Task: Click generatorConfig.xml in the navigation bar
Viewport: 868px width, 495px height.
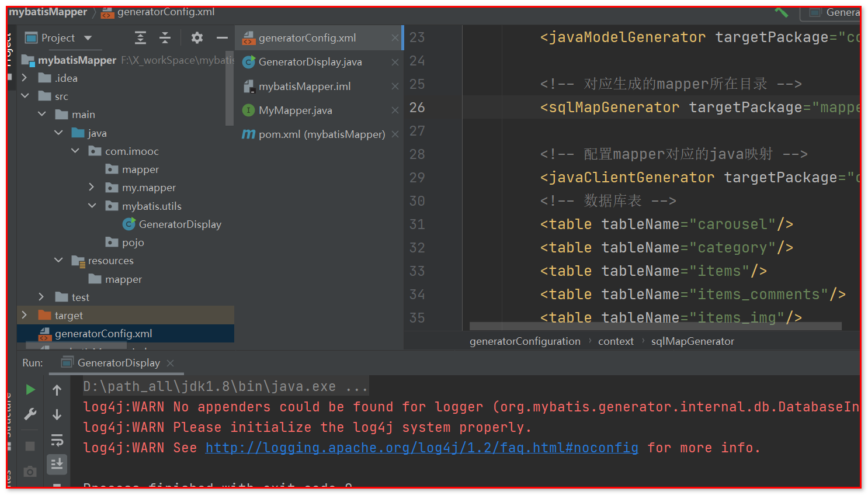Action: point(166,12)
